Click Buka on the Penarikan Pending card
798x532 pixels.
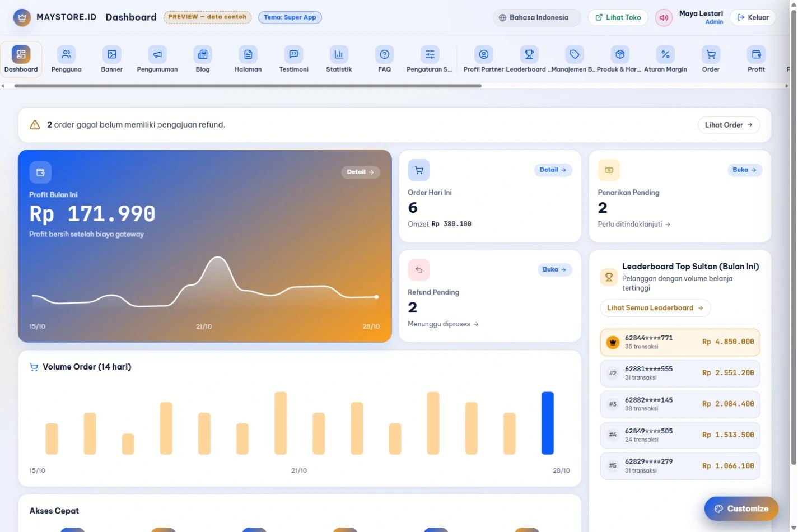coord(745,170)
